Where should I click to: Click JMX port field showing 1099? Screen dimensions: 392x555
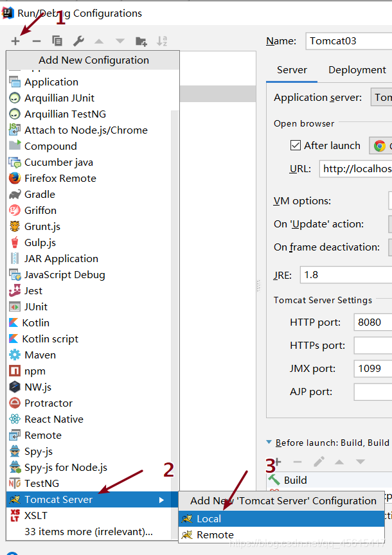(373, 369)
